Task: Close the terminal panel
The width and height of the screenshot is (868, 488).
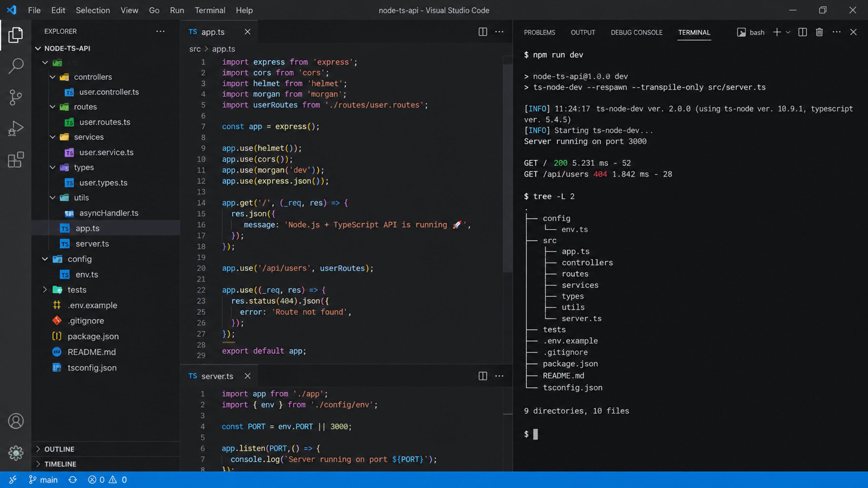Action: [x=853, y=32]
